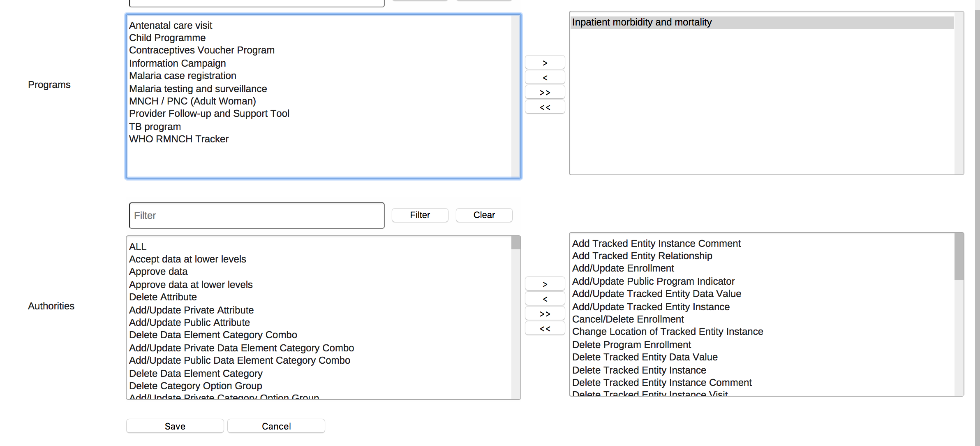Click remove-all (<<) button for Authorities
Screen dimensions: 980x446
(545, 328)
